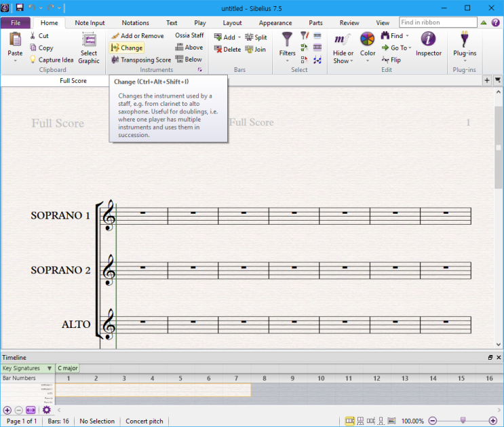Close the Timeline panel
Screen dimensions: 504x427
[499, 358]
